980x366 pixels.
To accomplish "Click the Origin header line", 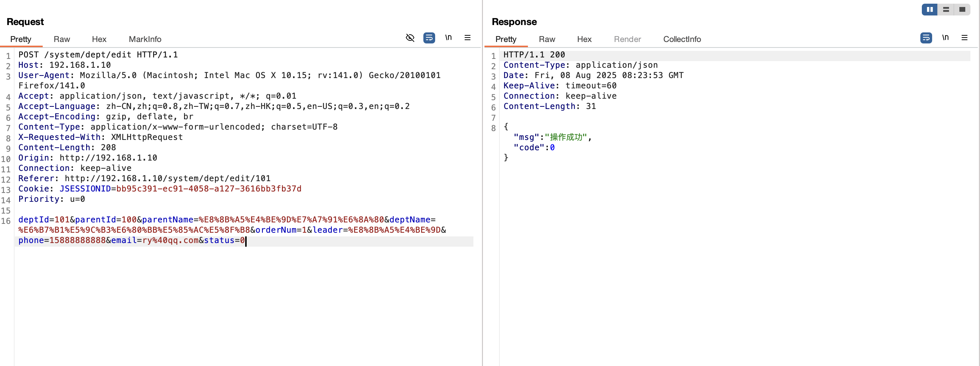I will (x=88, y=158).
